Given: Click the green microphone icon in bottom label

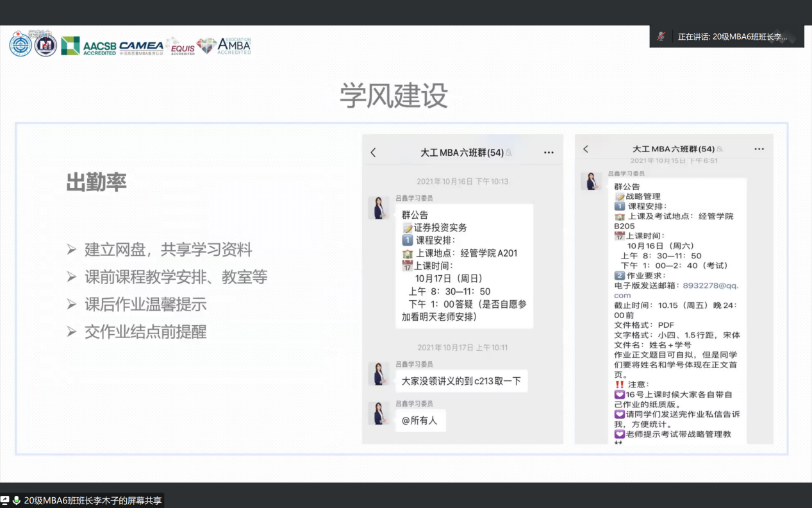Looking at the screenshot, I should point(16,500).
